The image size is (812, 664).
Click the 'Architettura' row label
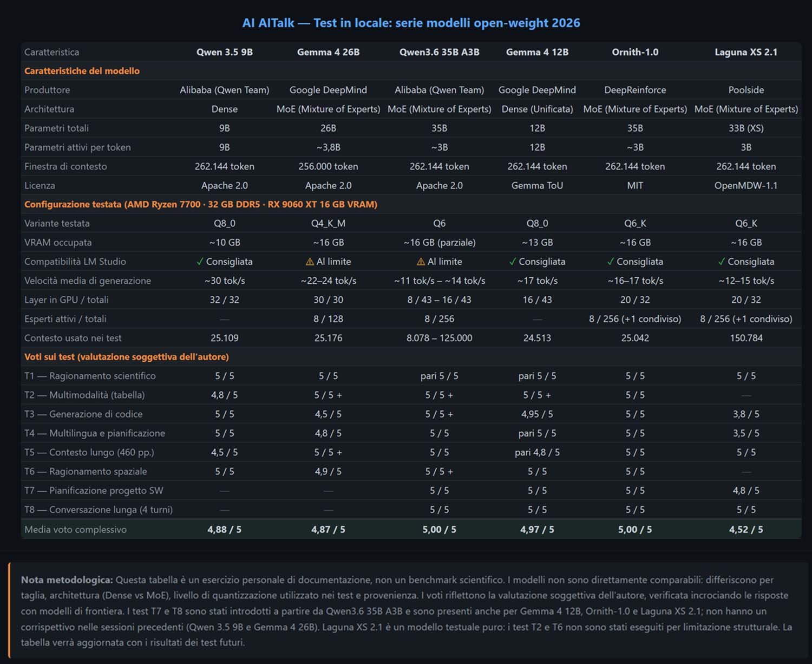coord(49,109)
